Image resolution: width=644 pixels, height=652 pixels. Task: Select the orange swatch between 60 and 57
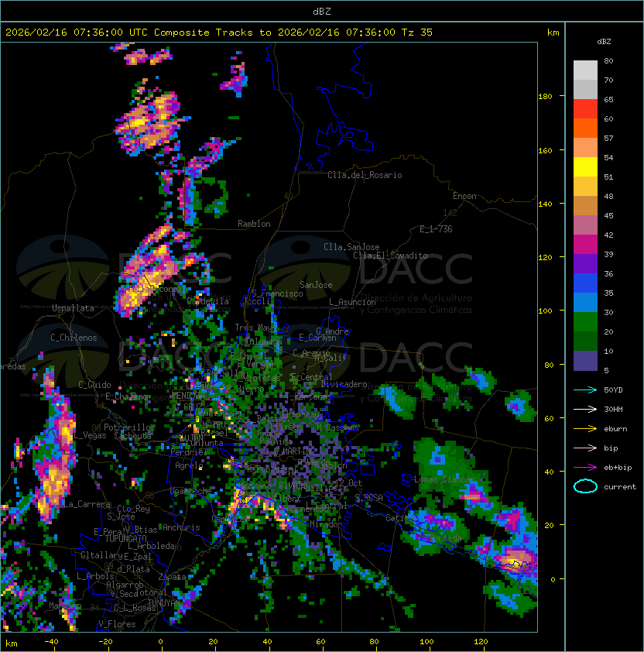[585, 128]
